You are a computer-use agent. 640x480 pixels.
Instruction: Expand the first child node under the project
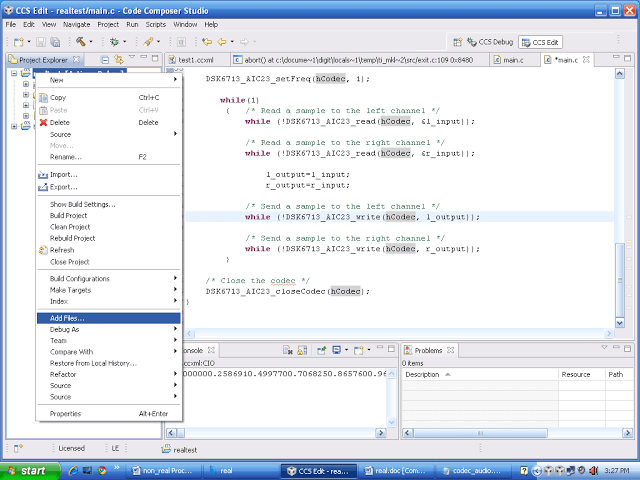26,84
